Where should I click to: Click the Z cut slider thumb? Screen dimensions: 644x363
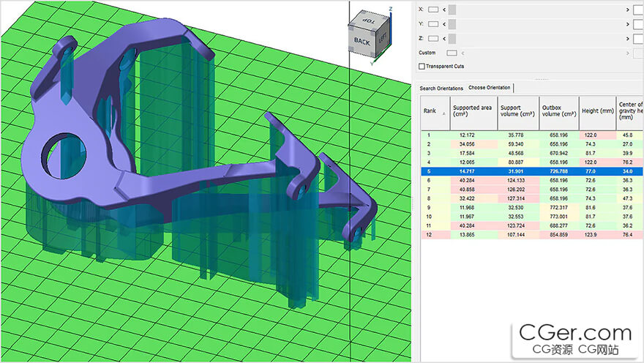point(452,39)
